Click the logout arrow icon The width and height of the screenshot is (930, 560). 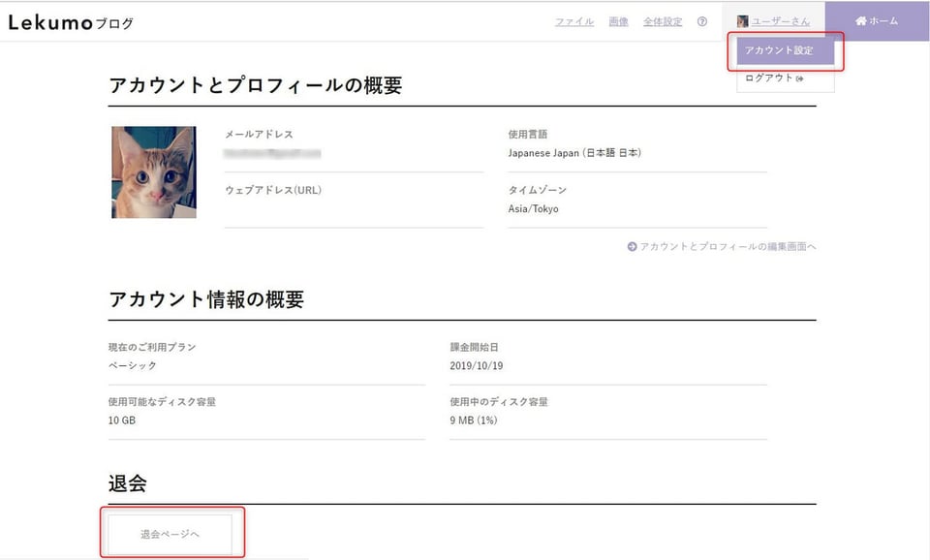tap(799, 78)
